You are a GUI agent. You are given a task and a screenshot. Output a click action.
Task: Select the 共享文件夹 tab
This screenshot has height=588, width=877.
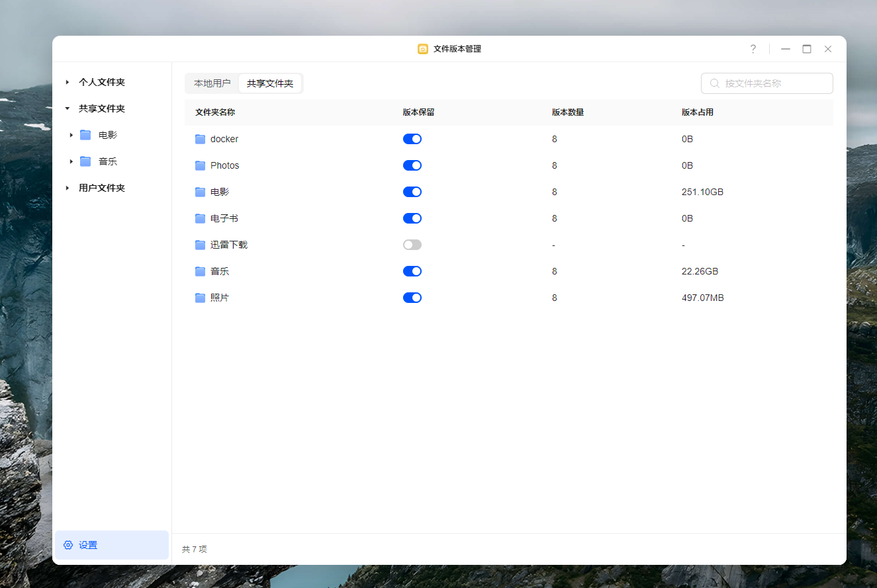point(270,83)
